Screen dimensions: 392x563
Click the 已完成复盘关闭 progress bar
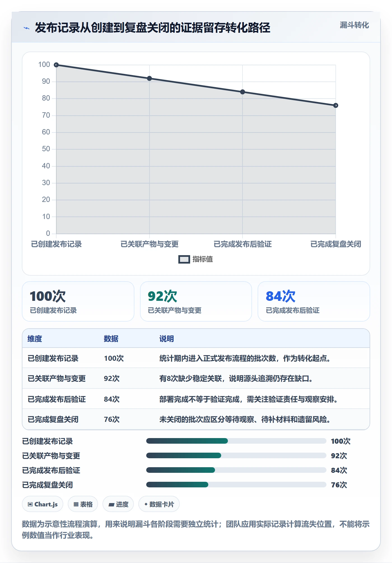click(x=236, y=485)
